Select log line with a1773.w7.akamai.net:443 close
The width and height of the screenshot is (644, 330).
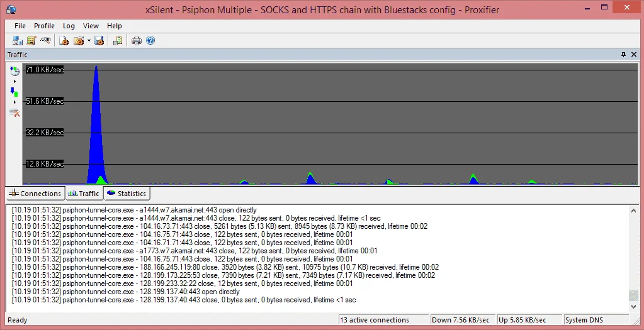click(x=195, y=251)
